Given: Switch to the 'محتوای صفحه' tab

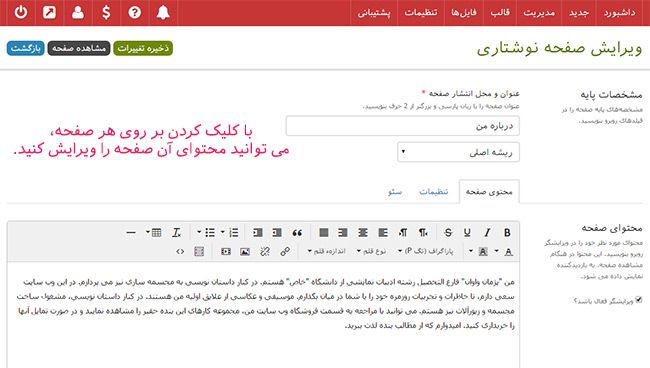Looking at the screenshot, I should (x=489, y=191).
